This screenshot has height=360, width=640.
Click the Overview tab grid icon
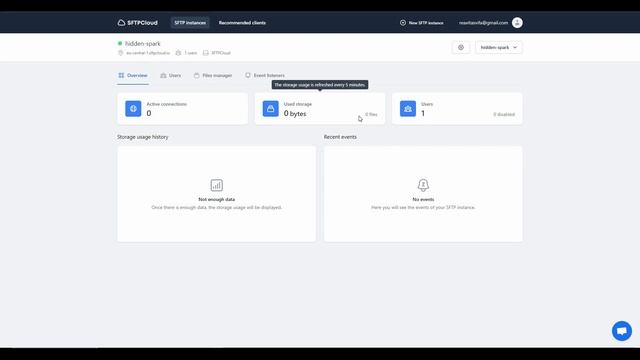tap(121, 75)
